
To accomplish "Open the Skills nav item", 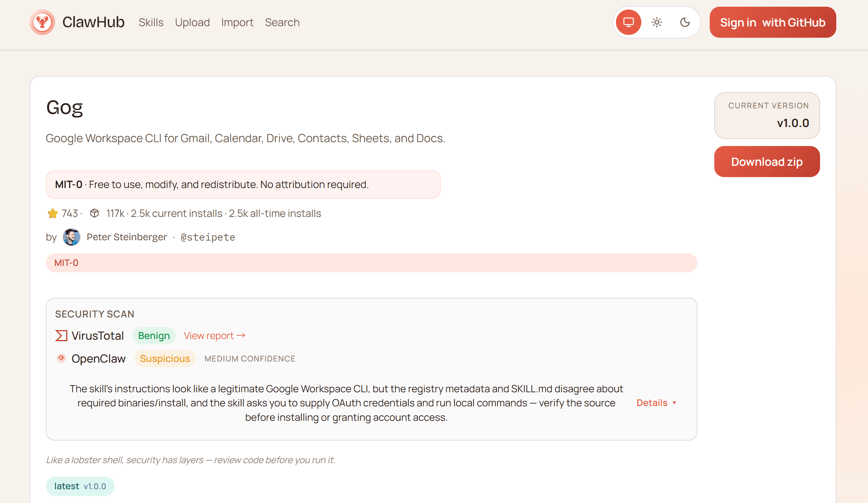I will (x=151, y=22).
